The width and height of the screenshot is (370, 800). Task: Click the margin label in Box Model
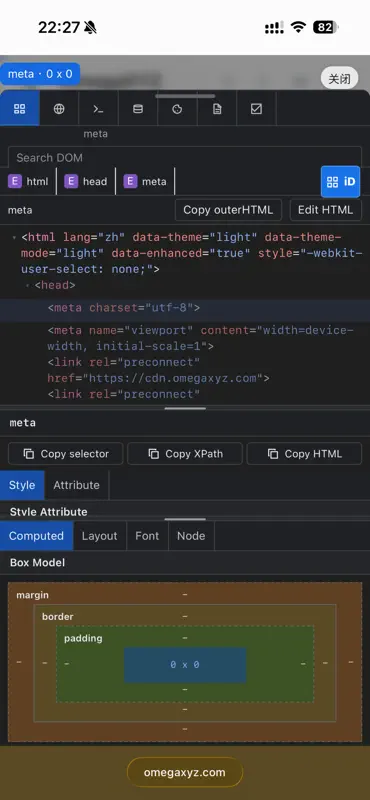pos(33,595)
